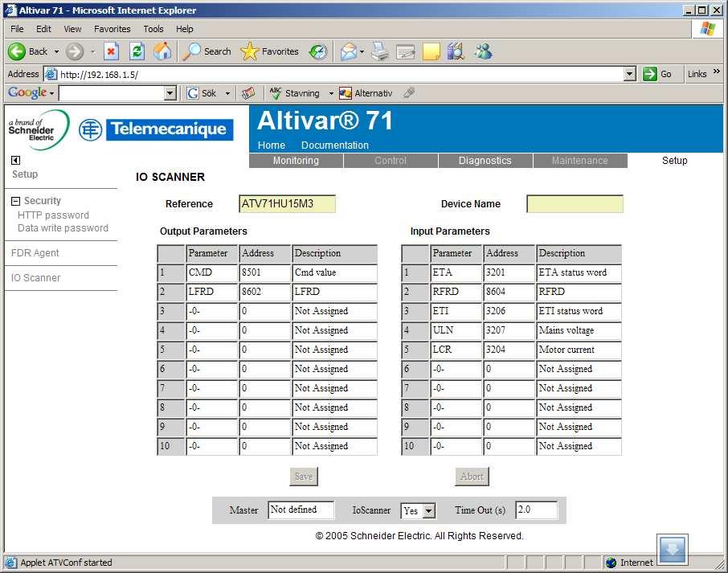Click the output CMD parameter cell
Viewport: 728px width, 573px height.
211,272
